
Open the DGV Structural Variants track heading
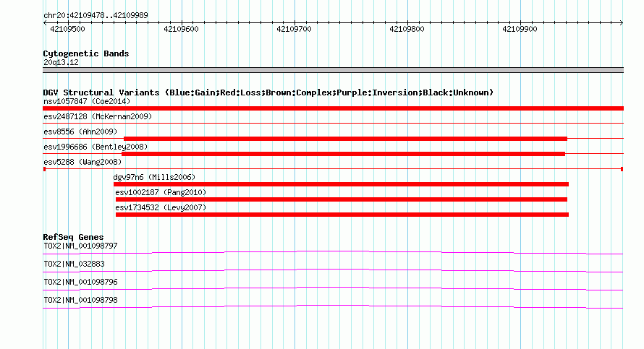point(268,92)
